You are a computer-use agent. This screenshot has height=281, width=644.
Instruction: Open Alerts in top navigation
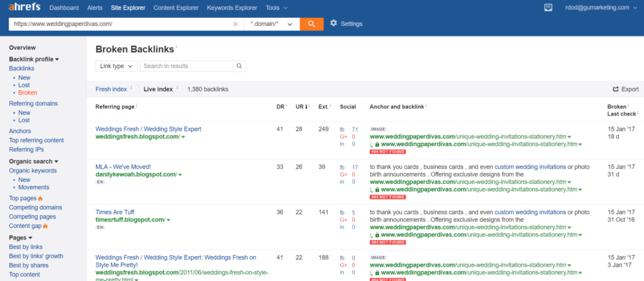[95, 8]
